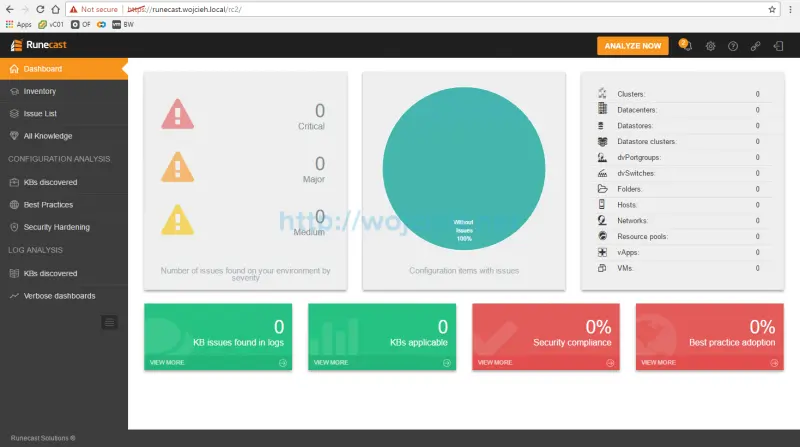Open the BW bookmark
Viewport: 800px width, 447px height.
click(x=123, y=24)
